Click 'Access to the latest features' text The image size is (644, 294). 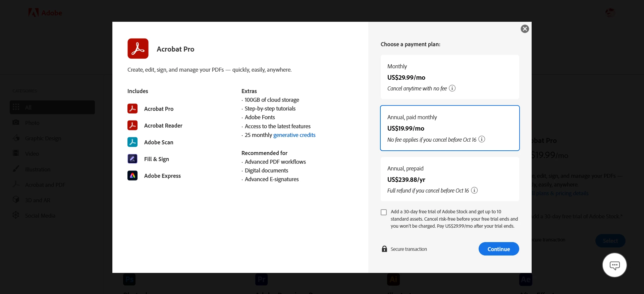(x=278, y=126)
